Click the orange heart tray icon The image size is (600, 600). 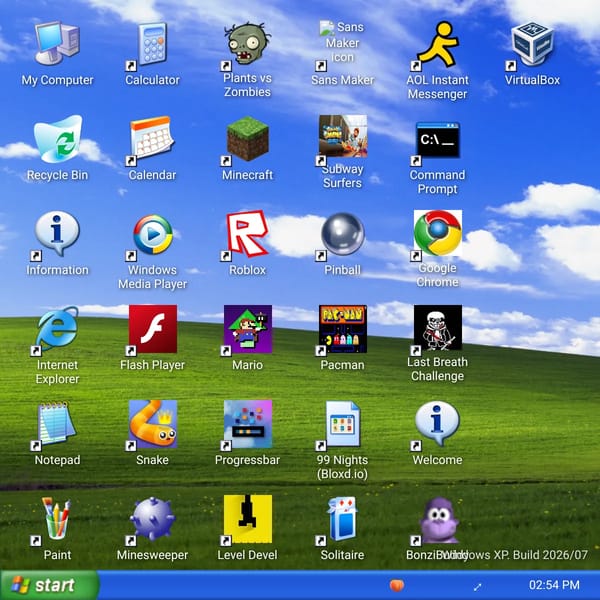[x=396, y=585]
